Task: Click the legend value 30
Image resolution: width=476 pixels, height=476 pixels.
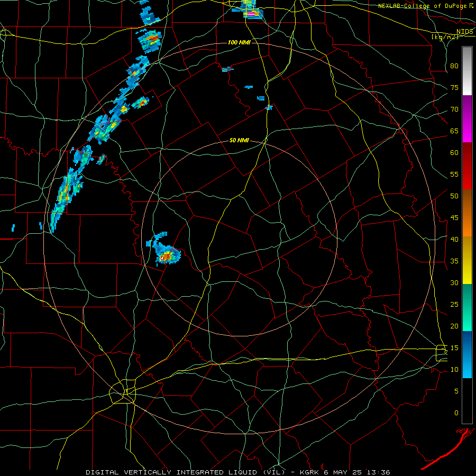Action: 454,283
